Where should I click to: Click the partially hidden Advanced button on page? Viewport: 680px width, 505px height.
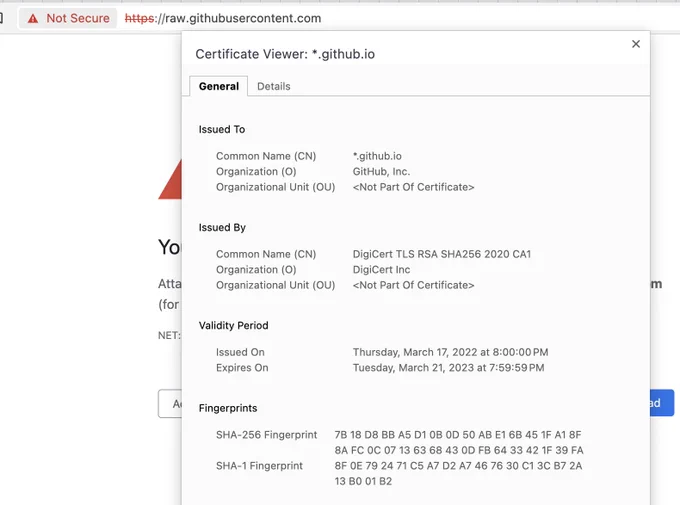(x=170, y=404)
